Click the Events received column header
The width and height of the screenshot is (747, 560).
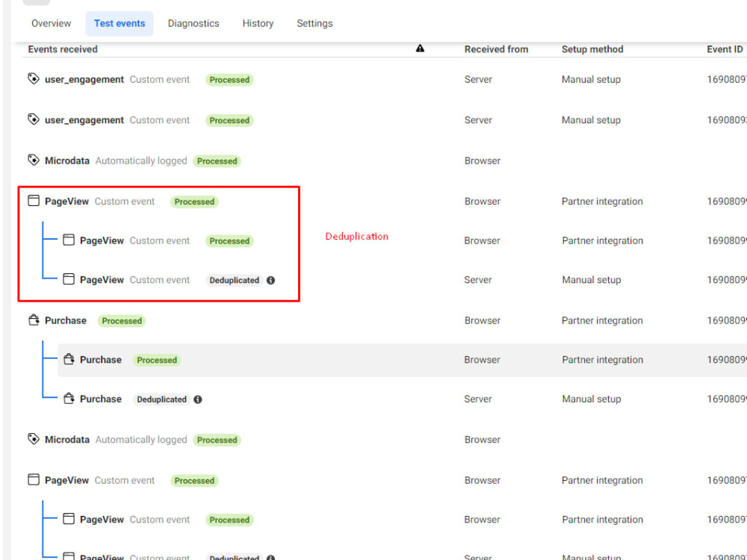[62, 49]
